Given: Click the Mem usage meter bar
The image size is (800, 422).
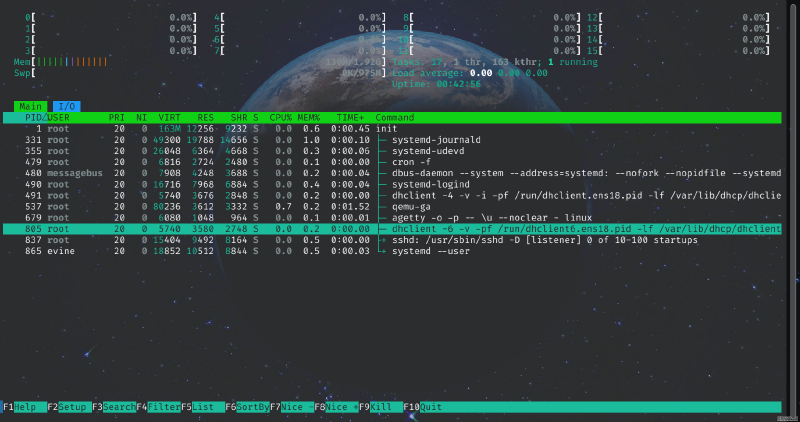Looking at the screenshot, I should point(200,62).
